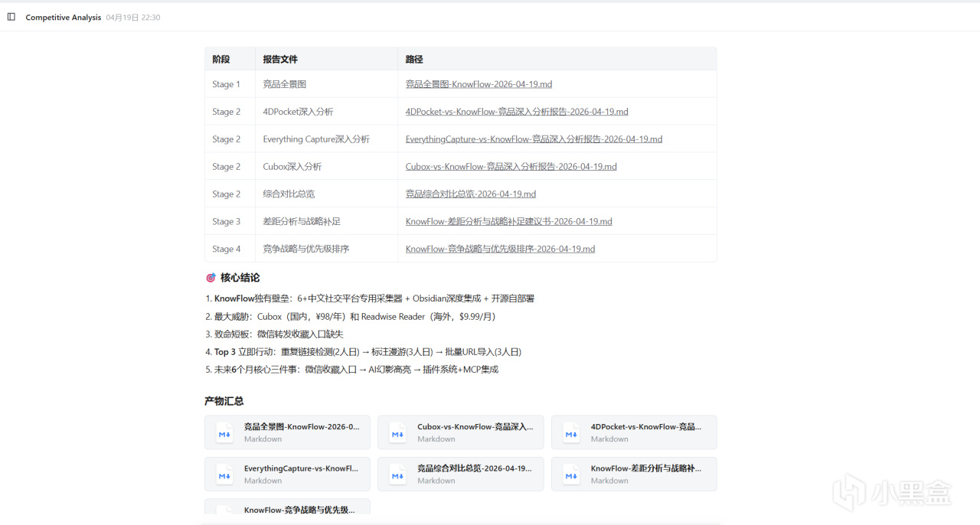Click the Competitive Analysis title
980x525 pixels.
(64, 18)
